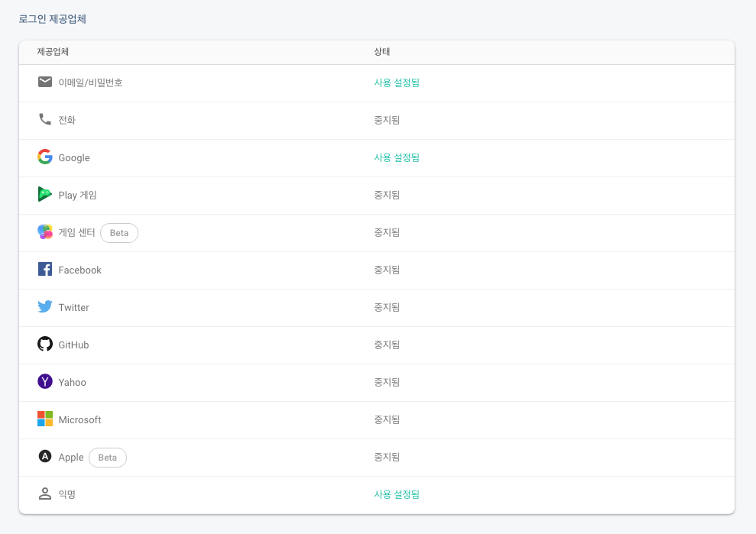Viewport: 756px width, 534px height.
Task: Open the Google provider label
Action: 74,158
